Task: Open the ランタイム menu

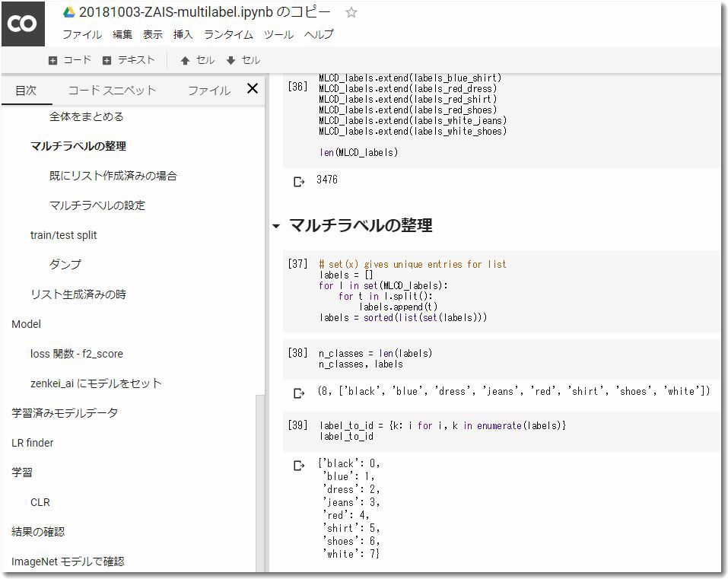Action: point(229,34)
